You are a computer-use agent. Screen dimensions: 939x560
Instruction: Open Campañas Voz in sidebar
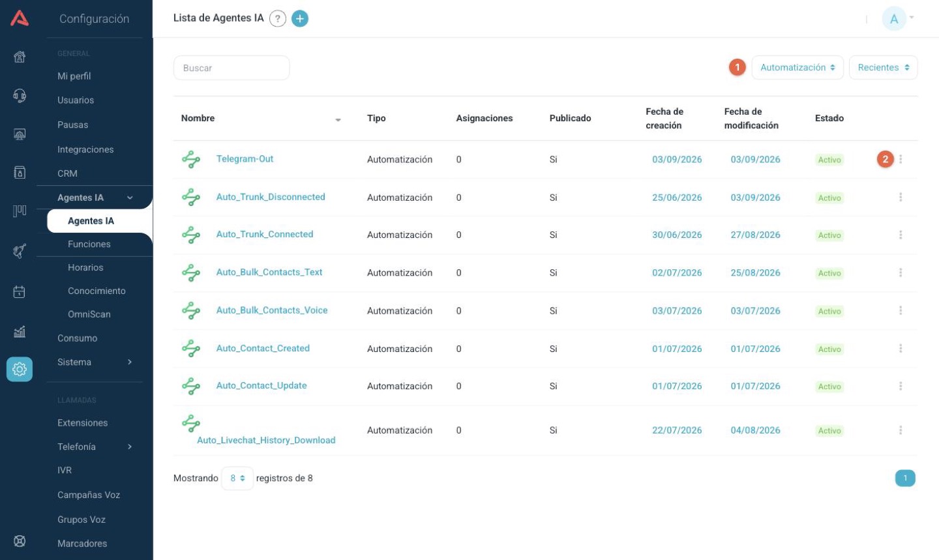pos(89,495)
